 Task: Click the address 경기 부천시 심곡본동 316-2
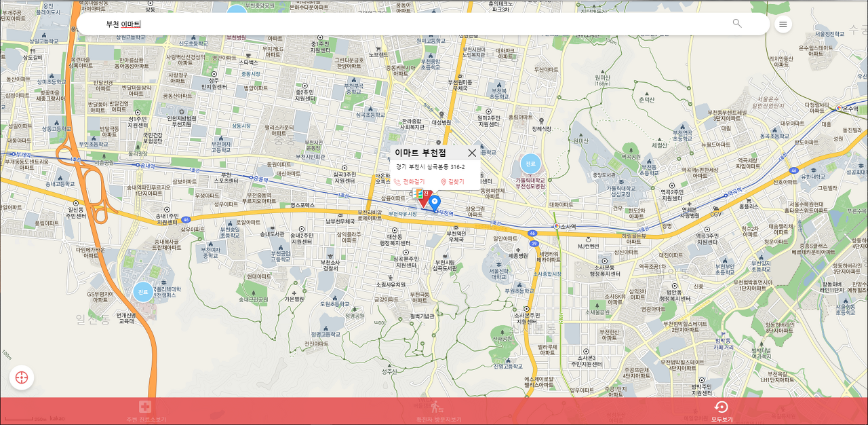431,167
